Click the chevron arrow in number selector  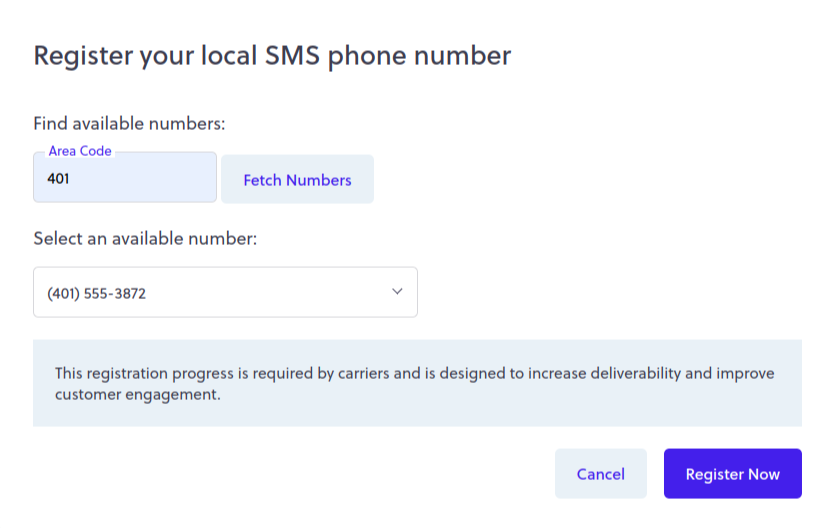[397, 292]
